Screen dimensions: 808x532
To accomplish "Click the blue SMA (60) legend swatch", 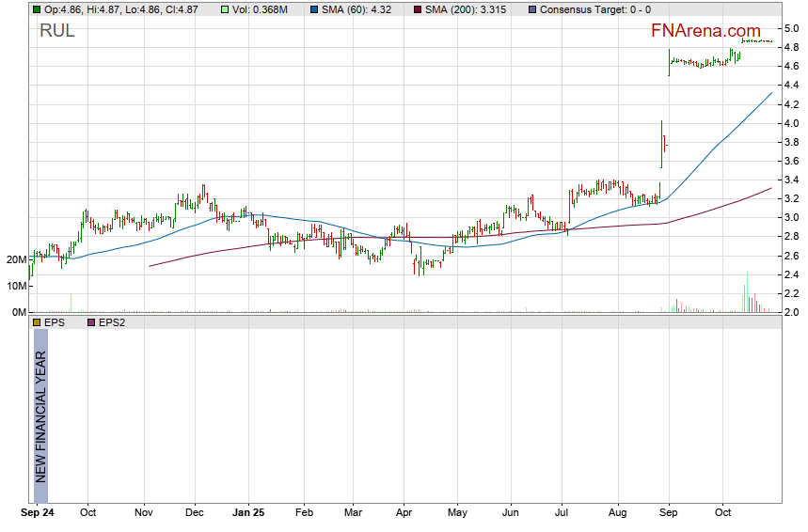I will click(314, 9).
